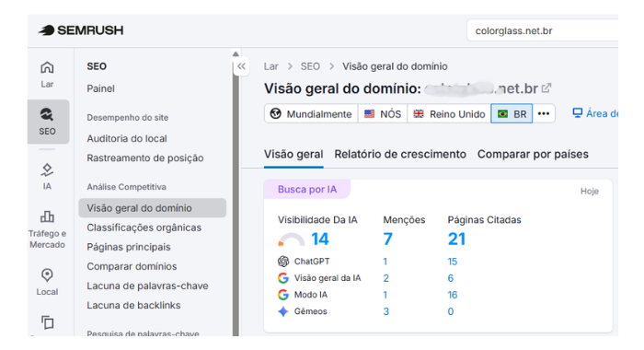
Task: Open Classificações orgânicas
Action: coord(144,227)
